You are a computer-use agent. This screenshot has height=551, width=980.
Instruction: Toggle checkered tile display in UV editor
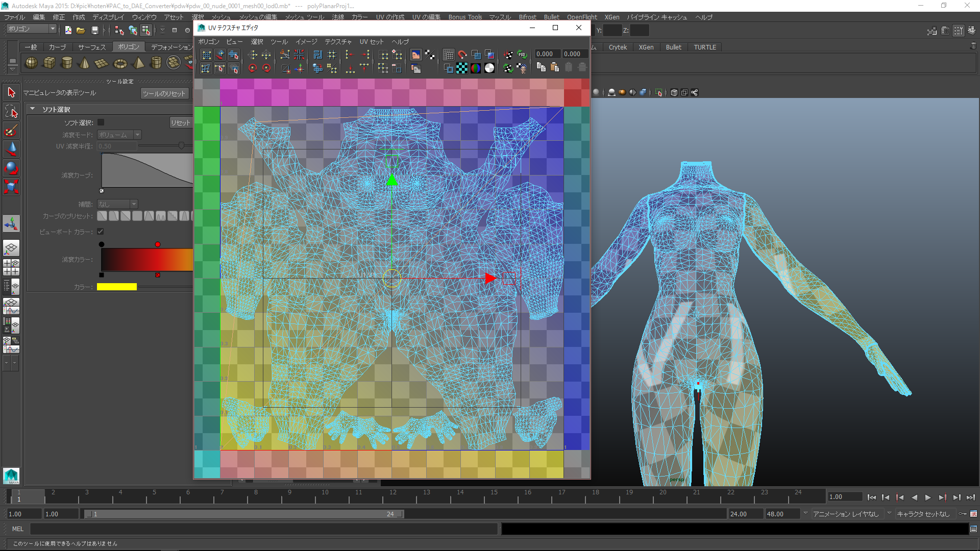tap(462, 68)
